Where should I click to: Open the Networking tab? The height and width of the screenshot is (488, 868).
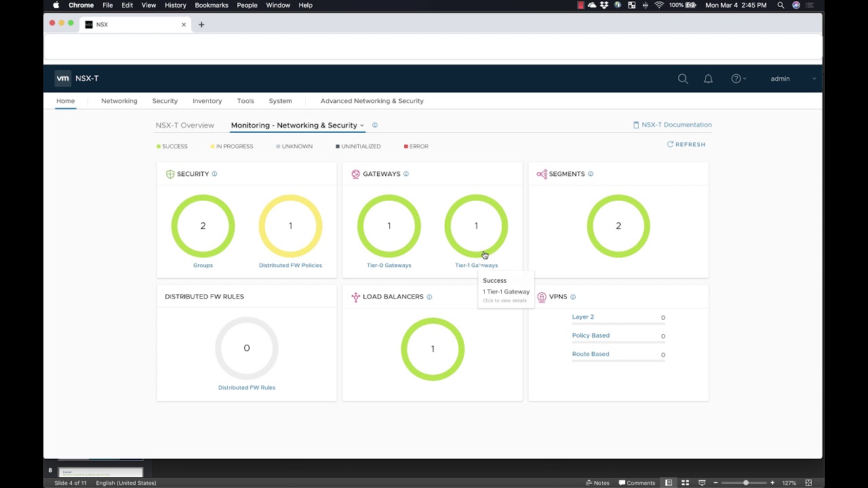(119, 101)
